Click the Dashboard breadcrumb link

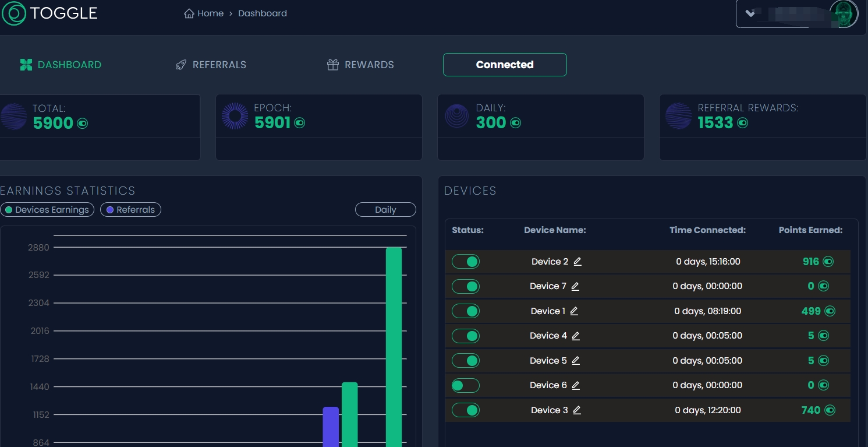point(263,13)
